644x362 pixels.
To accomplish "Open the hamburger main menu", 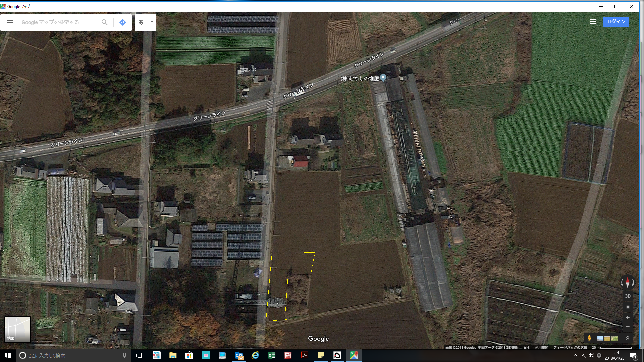I will [10, 22].
